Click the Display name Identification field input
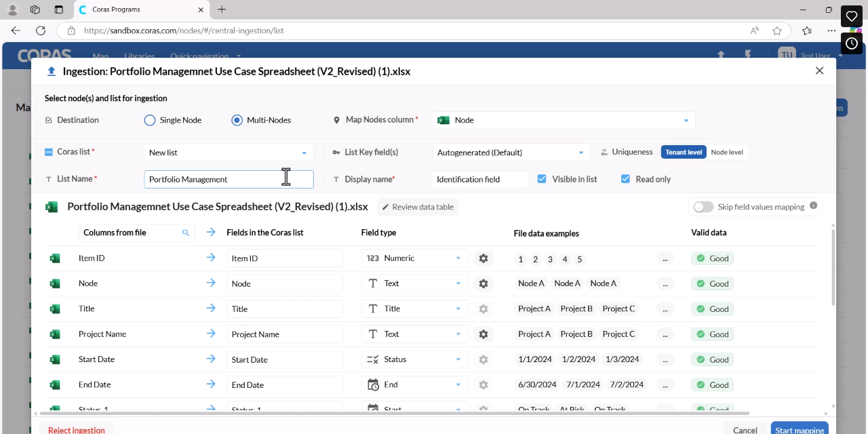 [x=480, y=179]
